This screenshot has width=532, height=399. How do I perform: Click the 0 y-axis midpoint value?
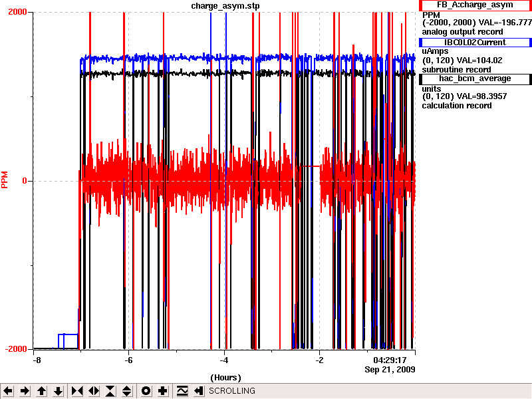click(25, 181)
